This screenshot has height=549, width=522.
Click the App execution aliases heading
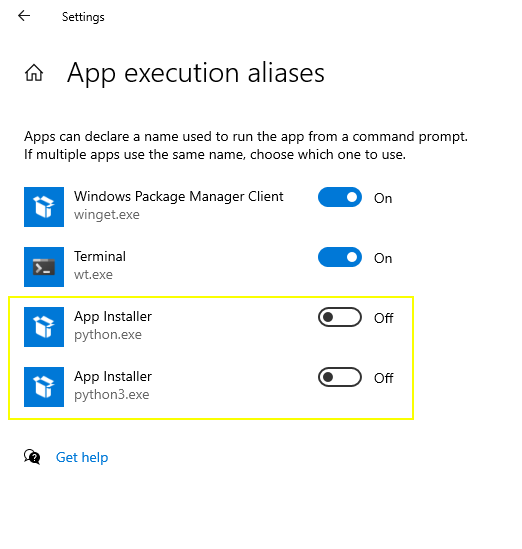pos(196,73)
